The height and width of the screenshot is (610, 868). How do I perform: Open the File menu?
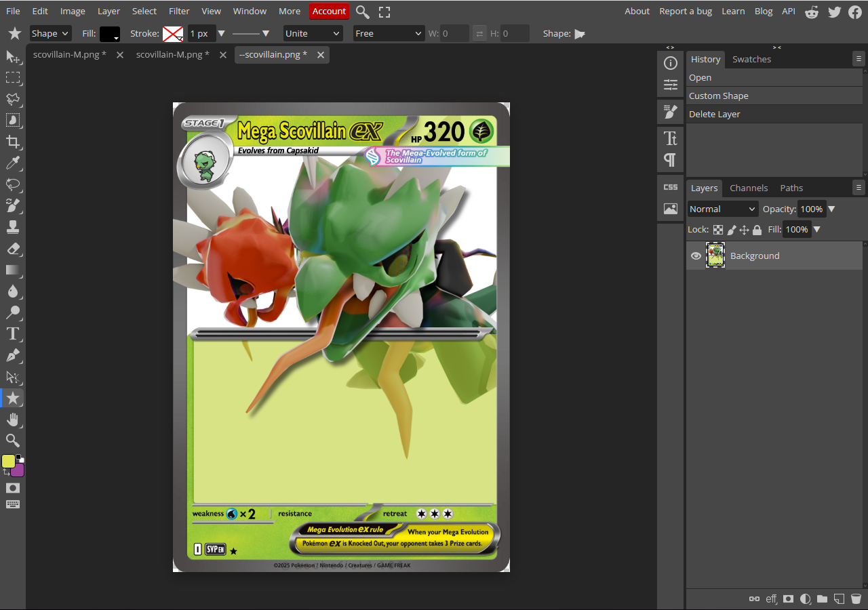tap(13, 11)
